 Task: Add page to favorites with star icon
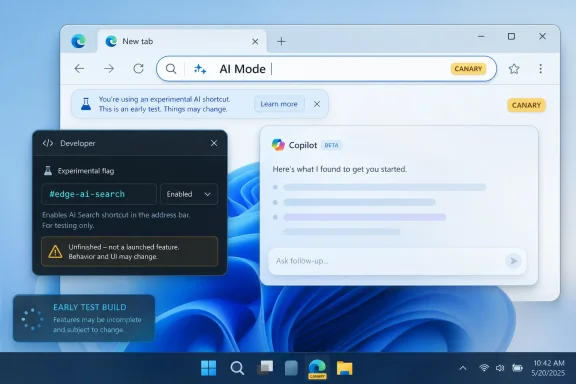514,69
